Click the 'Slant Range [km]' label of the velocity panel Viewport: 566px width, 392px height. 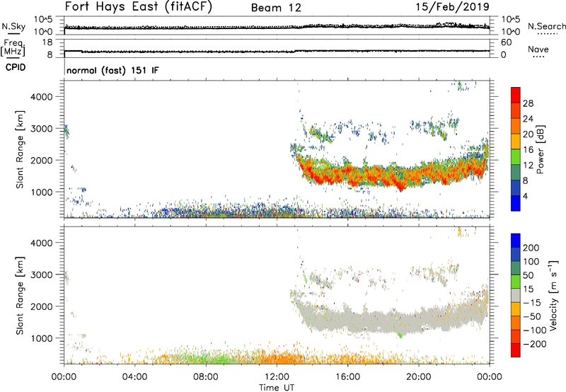pyautogui.click(x=20, y=296)
